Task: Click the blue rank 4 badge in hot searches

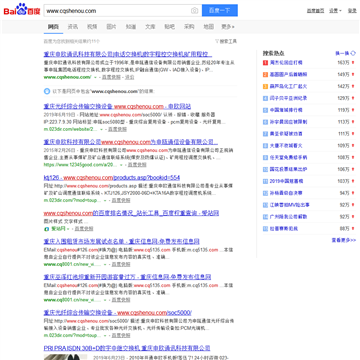Action: [265, 98]
